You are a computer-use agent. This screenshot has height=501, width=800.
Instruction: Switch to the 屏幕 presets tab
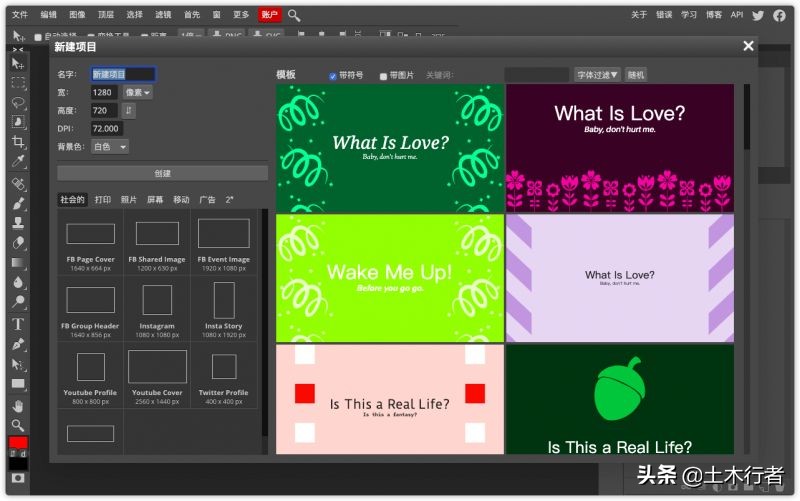click(x=155, y=199)
